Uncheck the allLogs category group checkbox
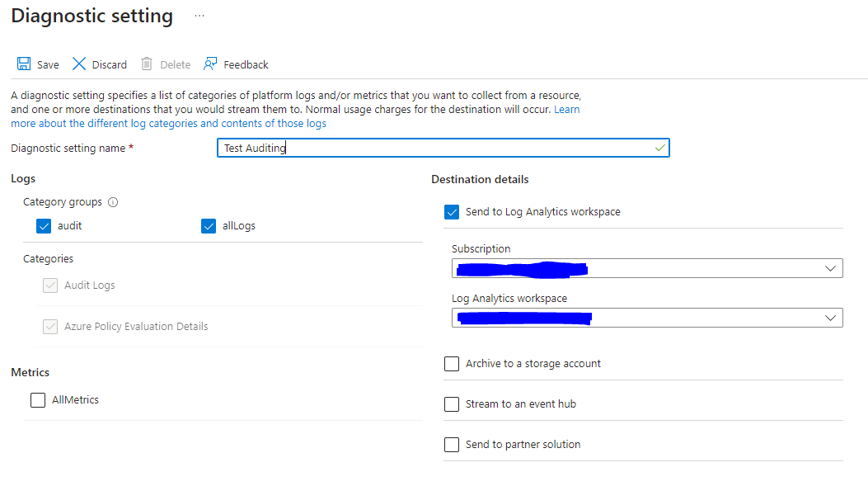The image size is (868, 486). (x=209, y=226)
